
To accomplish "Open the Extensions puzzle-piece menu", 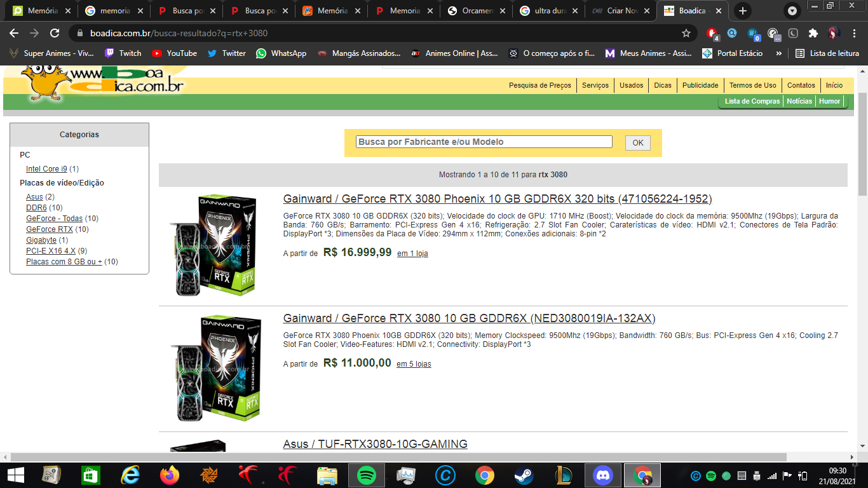I will click(813, 33).
